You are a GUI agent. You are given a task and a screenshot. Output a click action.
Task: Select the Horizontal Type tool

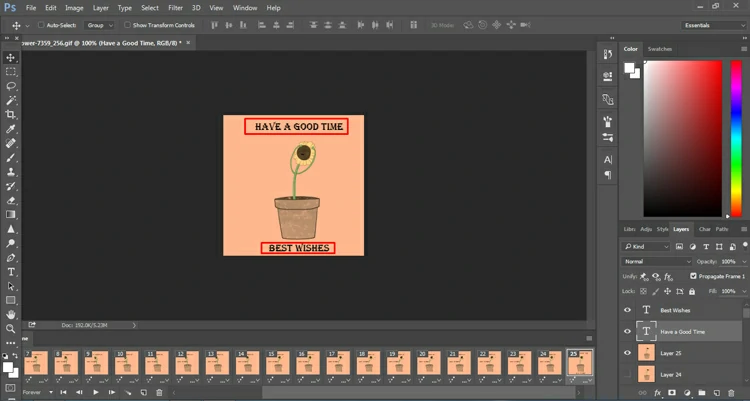coord(11,271)
